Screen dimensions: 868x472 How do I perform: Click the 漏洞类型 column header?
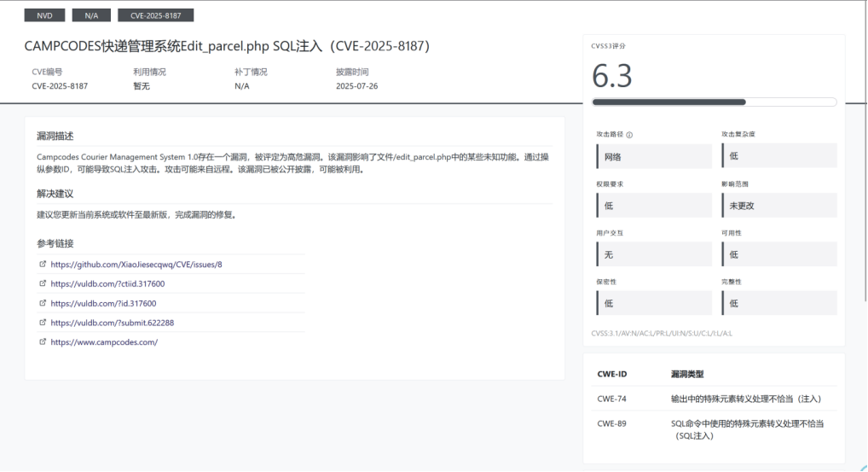click(x=687, y=375)
